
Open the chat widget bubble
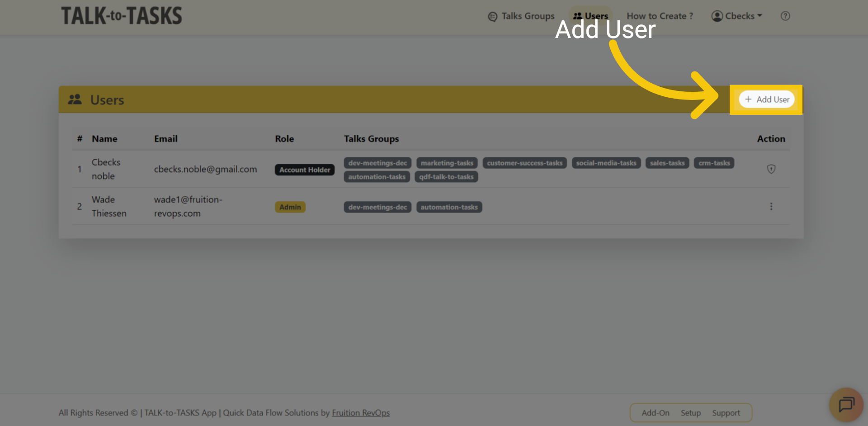tap(846, 404)
